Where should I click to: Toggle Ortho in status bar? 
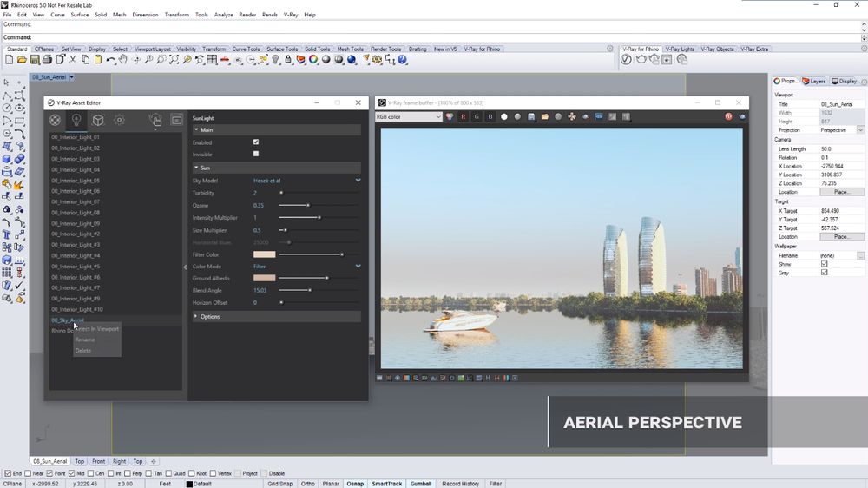pos(308,484)
